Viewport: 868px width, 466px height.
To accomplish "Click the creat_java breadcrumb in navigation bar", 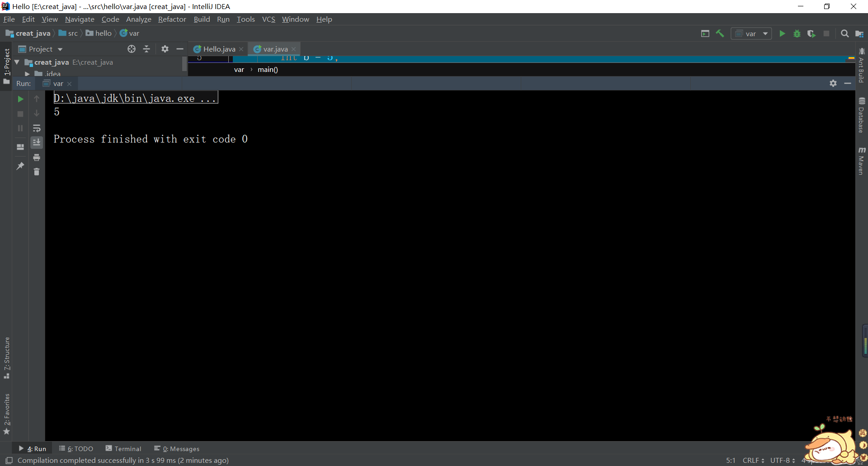I will click(28, 33).
